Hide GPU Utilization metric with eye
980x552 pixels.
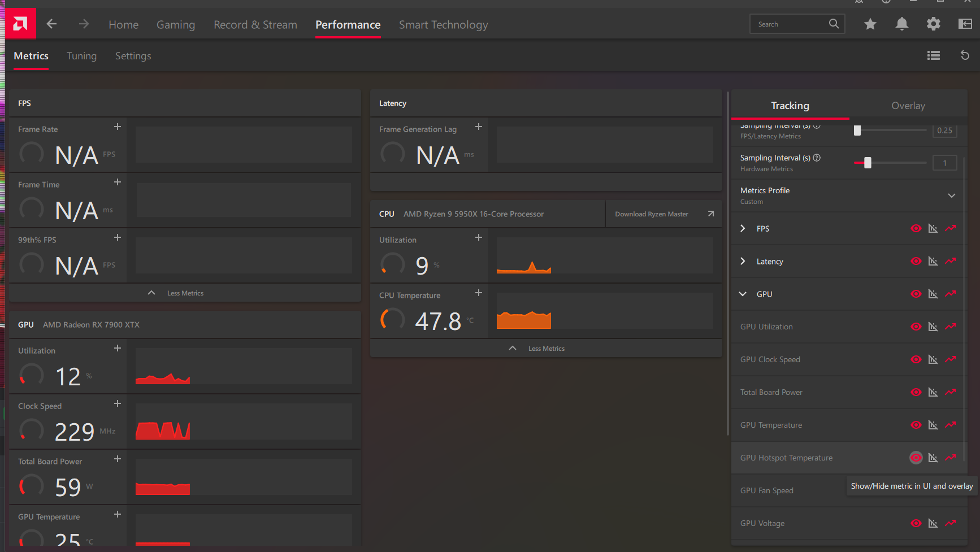click(x=916, y=327)
